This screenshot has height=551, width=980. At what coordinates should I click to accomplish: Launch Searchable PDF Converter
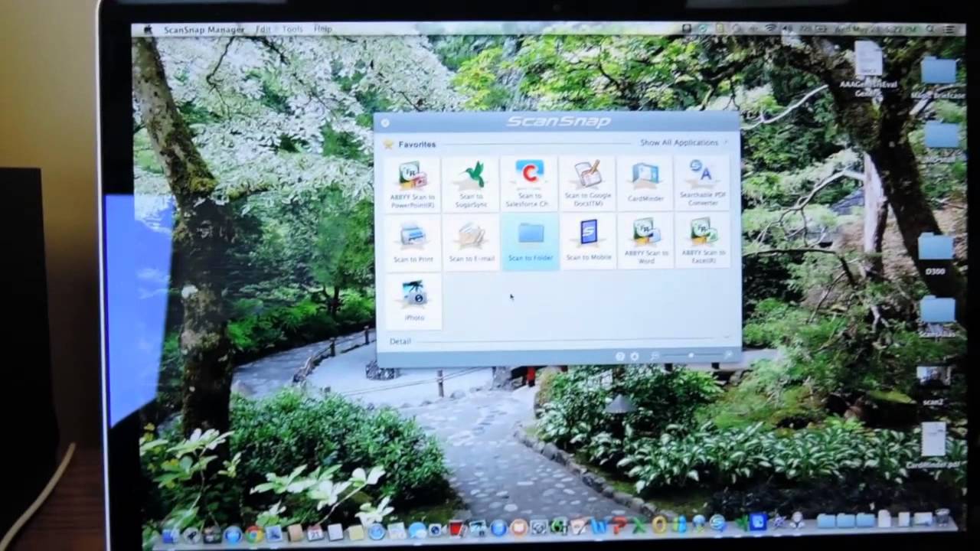click(x=703, y=184)
